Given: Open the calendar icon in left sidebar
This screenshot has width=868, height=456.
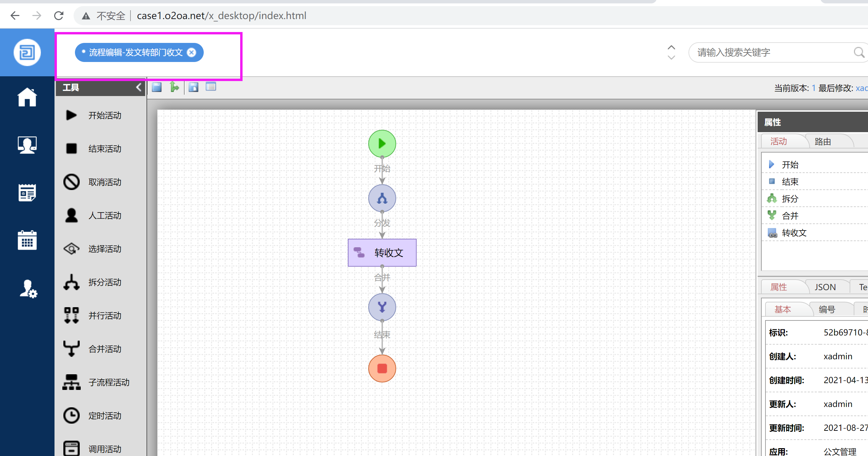Looking at the screenshot, I should click(x=27, y=240).
